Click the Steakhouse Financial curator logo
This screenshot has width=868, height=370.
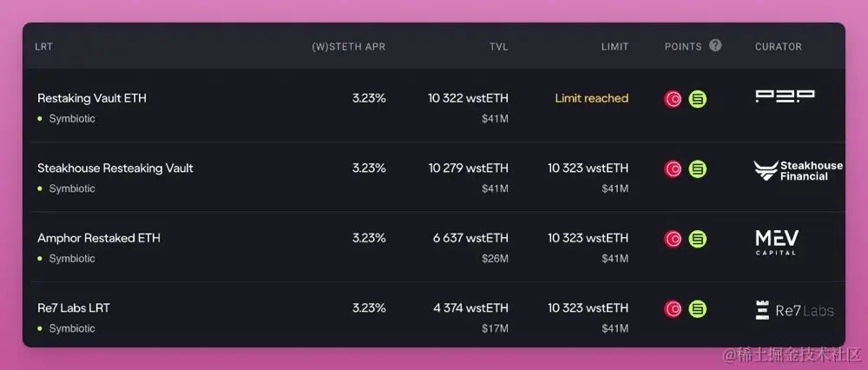[x=798, y=171]
